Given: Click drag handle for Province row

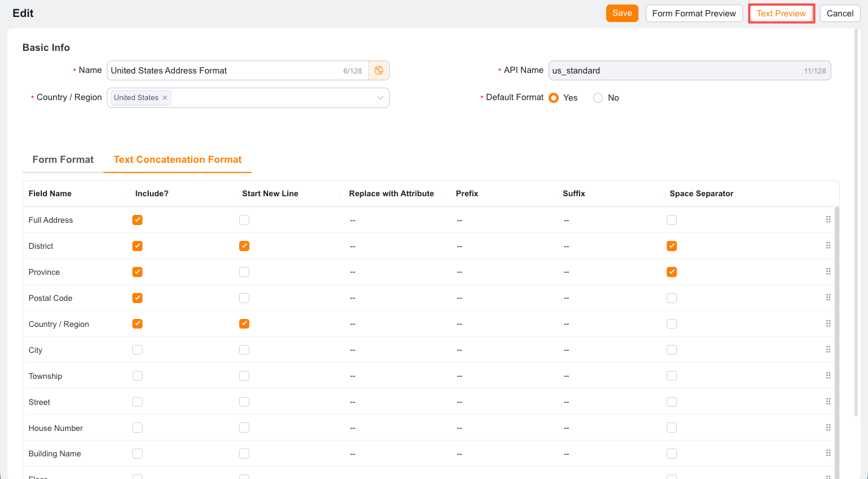Looking at the screenshot, I should click(828, 271).
